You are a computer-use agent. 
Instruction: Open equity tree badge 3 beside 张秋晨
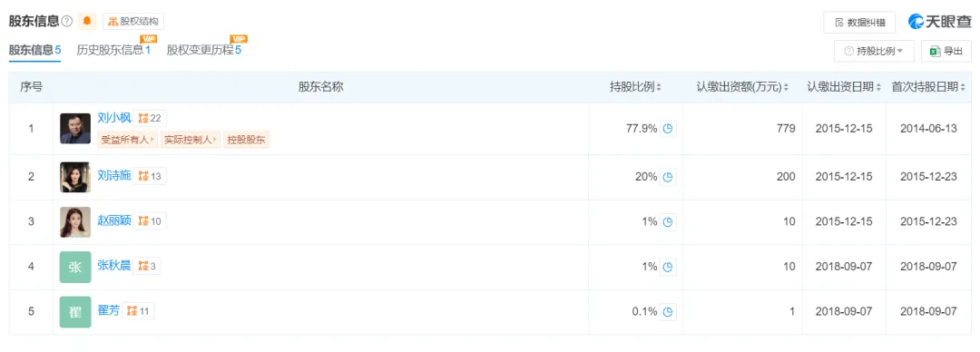(x=147, y=267)
